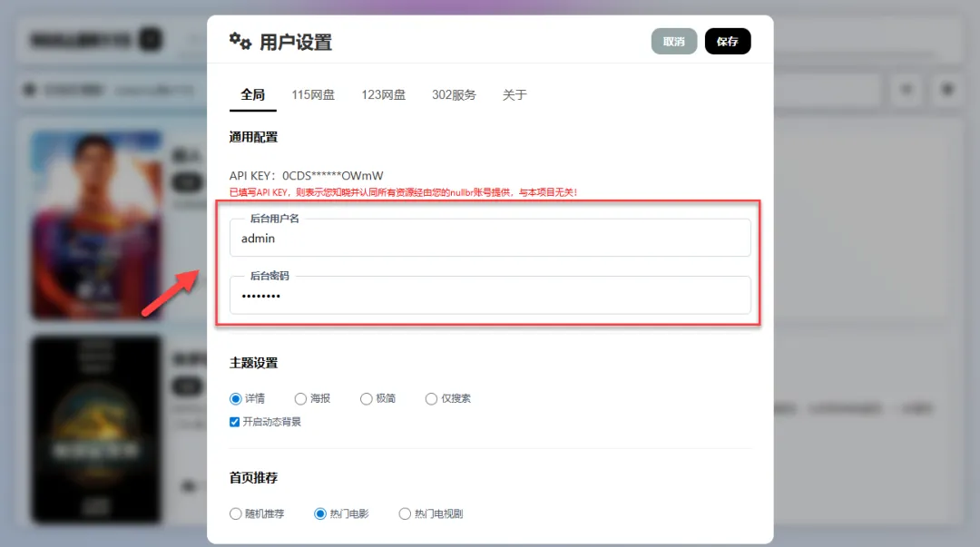Open the 302服务 tab
The height and width of the screenshot is (547, 980).
[453, 94]
